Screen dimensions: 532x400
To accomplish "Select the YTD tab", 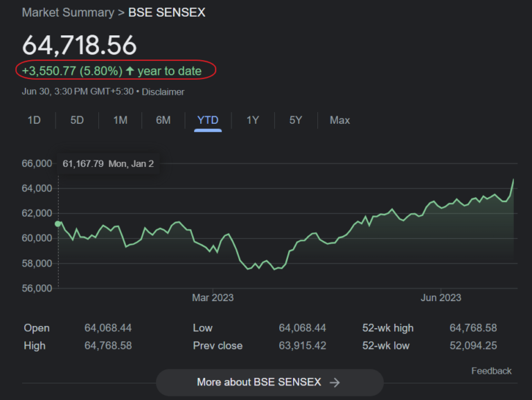I will click(208, 120).
